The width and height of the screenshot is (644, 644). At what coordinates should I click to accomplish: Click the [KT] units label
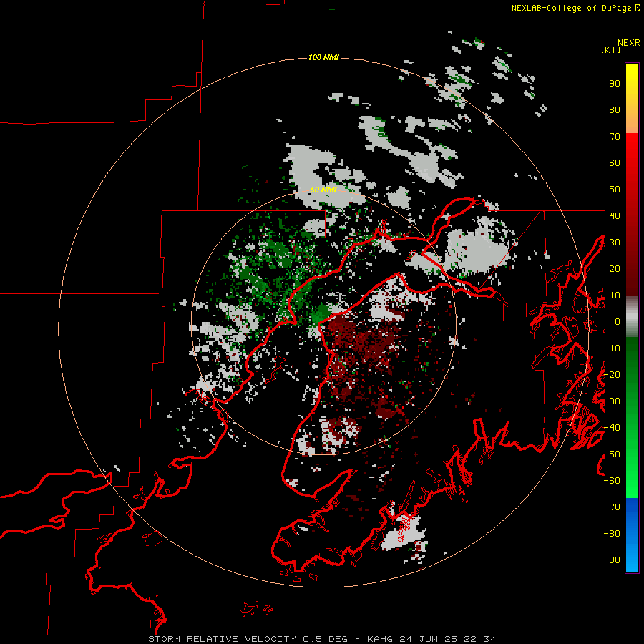pyautogui.click(x=610, y=49)
